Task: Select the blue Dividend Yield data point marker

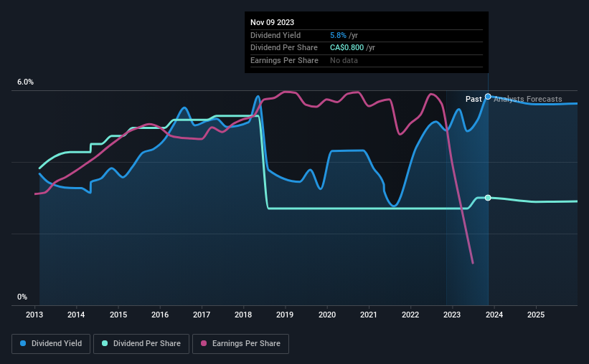Action: click(x=488, y=96)
